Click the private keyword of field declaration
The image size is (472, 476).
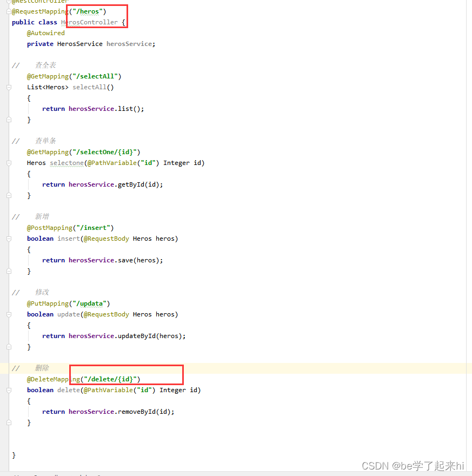pos(40,44)
